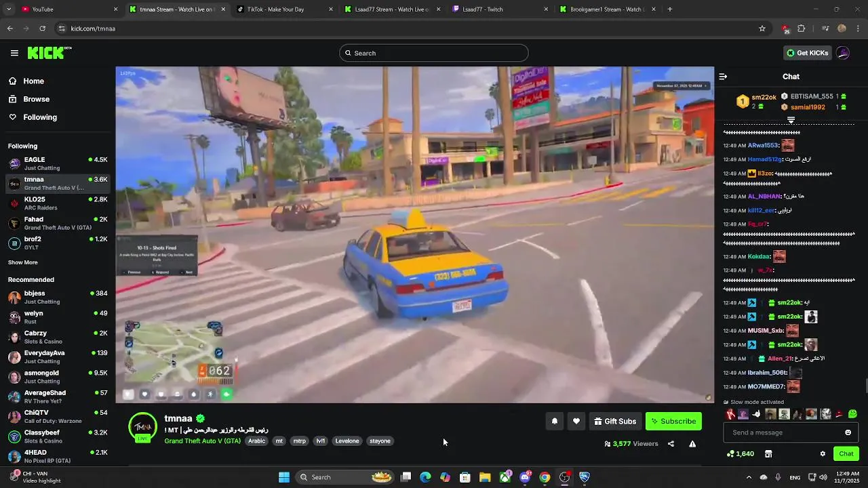The height and width of the screenshot is (488, 868).
Task: Open the media control icon in toolbar
Action: click(x=825, y=28)
